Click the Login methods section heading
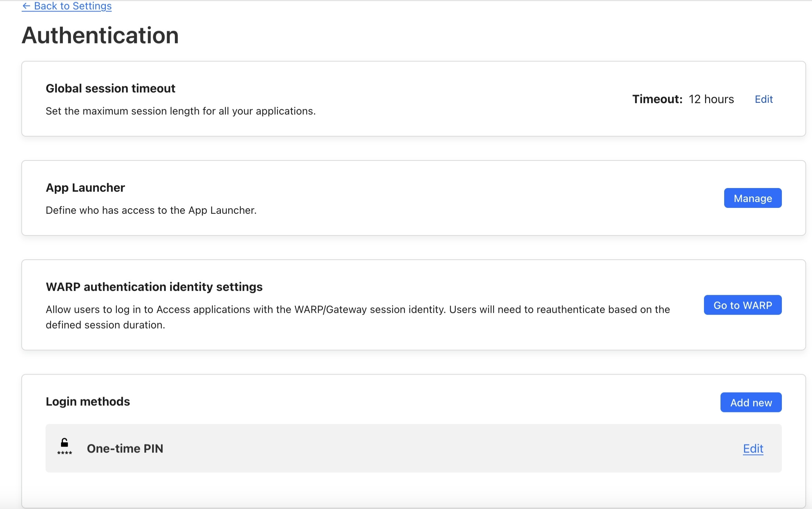Image resolution: width=812 pixels, height=509 pixels. tap(87, 401)
